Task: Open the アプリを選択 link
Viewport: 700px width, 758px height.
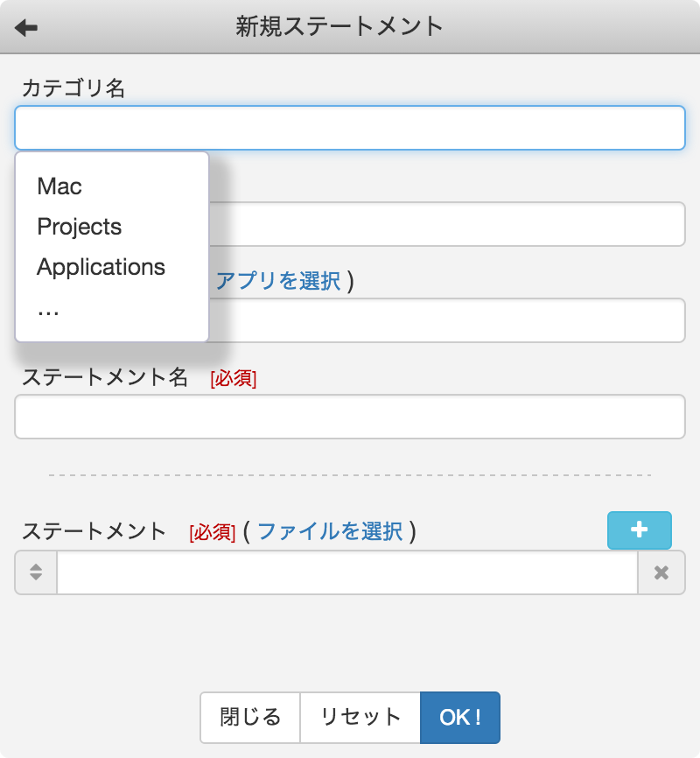Action: click(278, 281)
